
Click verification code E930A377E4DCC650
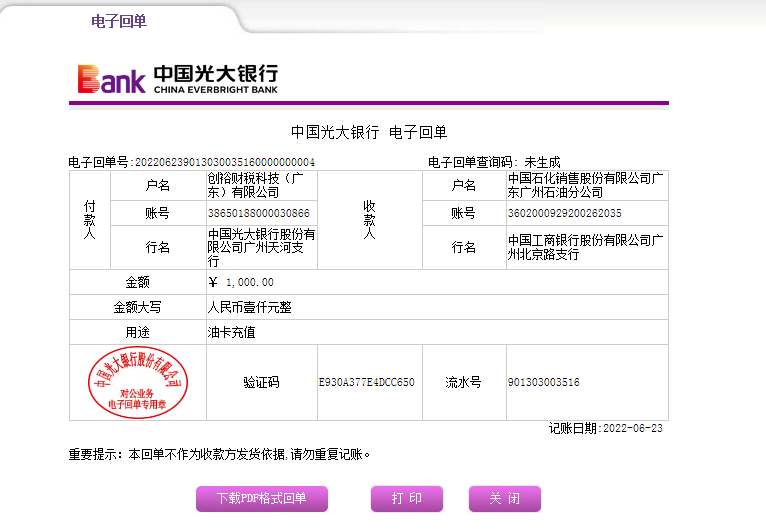tap(366, 383)
